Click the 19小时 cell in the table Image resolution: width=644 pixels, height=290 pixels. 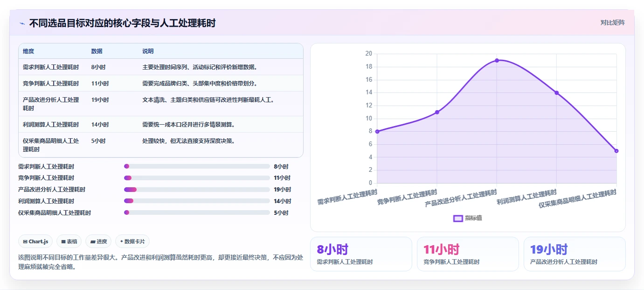click(x=100, y=100)
